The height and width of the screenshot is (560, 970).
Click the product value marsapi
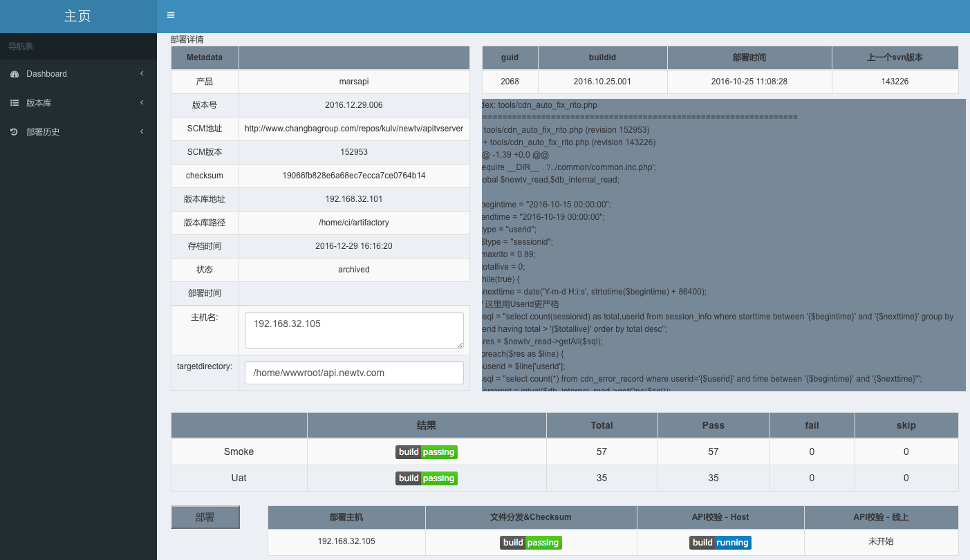click(354, 82)
